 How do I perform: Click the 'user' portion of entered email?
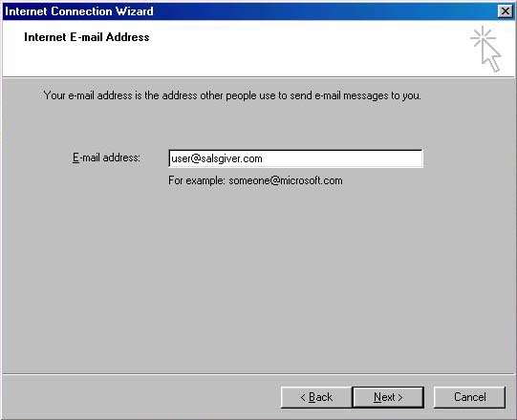(181, 158)
